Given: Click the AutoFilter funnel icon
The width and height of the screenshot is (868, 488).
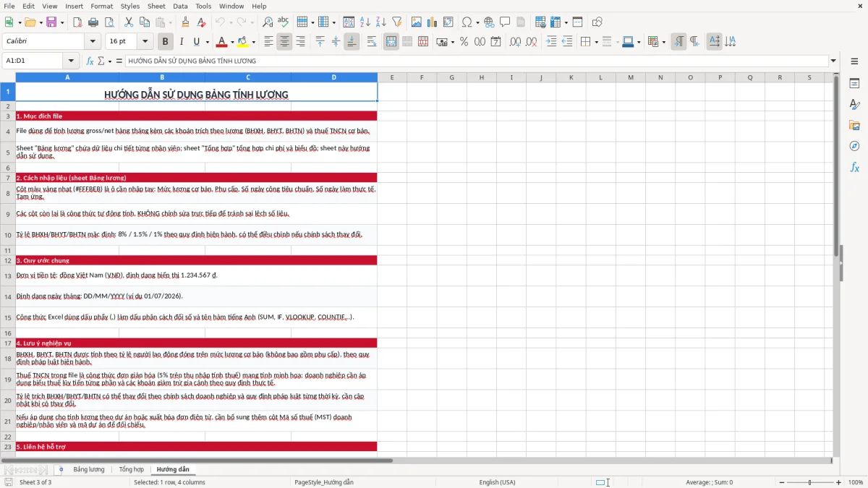Looking at the screenshot, I should click(396, 22).
